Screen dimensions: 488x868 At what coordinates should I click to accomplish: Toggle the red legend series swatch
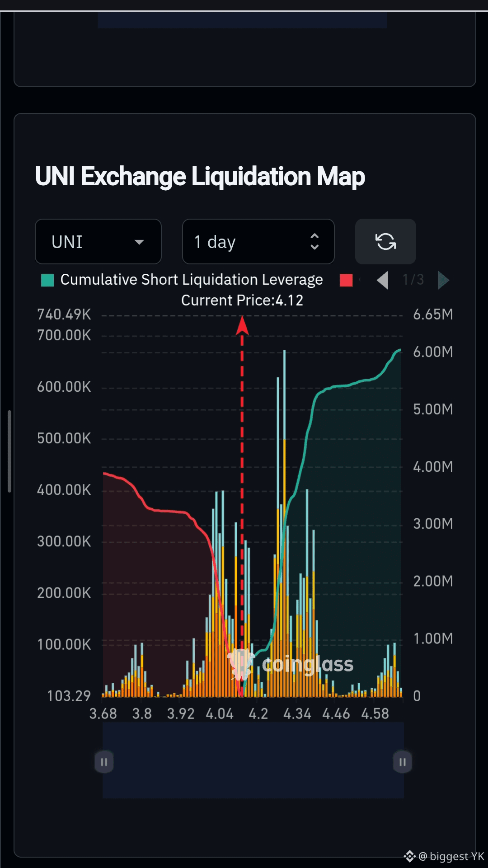click(346, 280)
